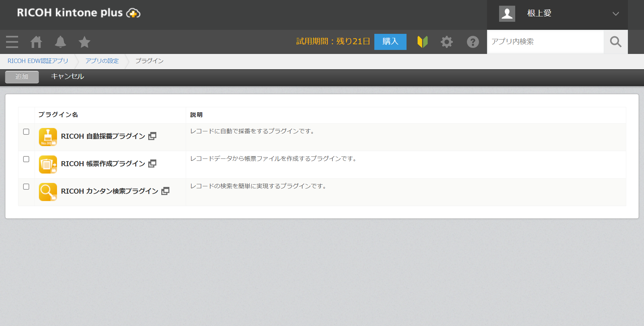Open the settings gear icon
Viewport: 644px width, 326px height.
pyautogui.click(x=447, y=42)
